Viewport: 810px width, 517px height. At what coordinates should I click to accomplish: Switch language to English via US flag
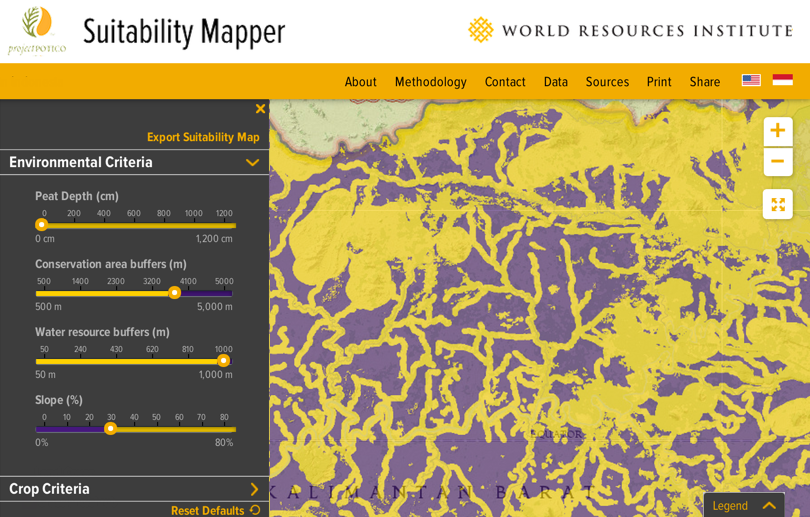[x=751, y=81]
